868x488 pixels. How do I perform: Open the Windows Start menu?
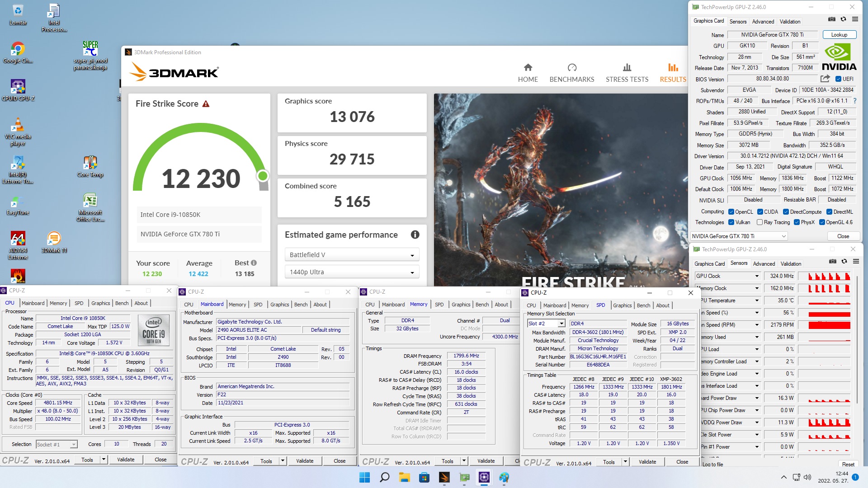pyautogui.click(x=364, y=477)
